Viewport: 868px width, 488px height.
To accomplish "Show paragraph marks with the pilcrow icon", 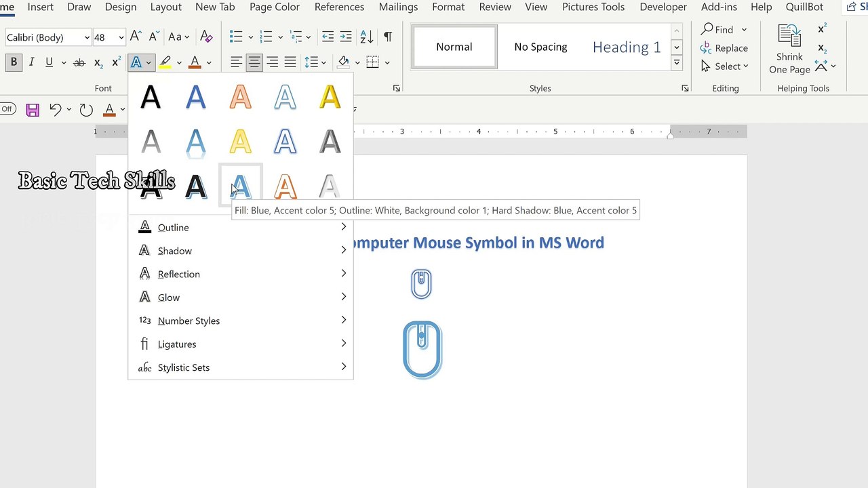I will click(x=388, y=37).
